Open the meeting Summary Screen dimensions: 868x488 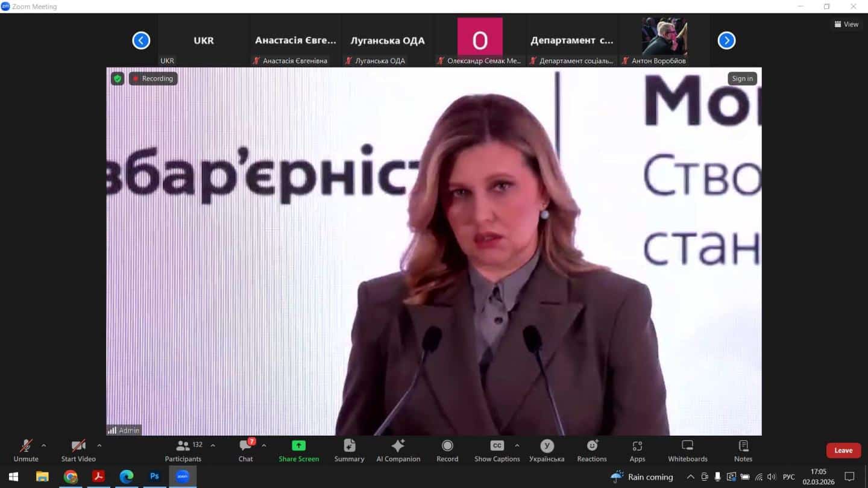click(x=349, y=450)
